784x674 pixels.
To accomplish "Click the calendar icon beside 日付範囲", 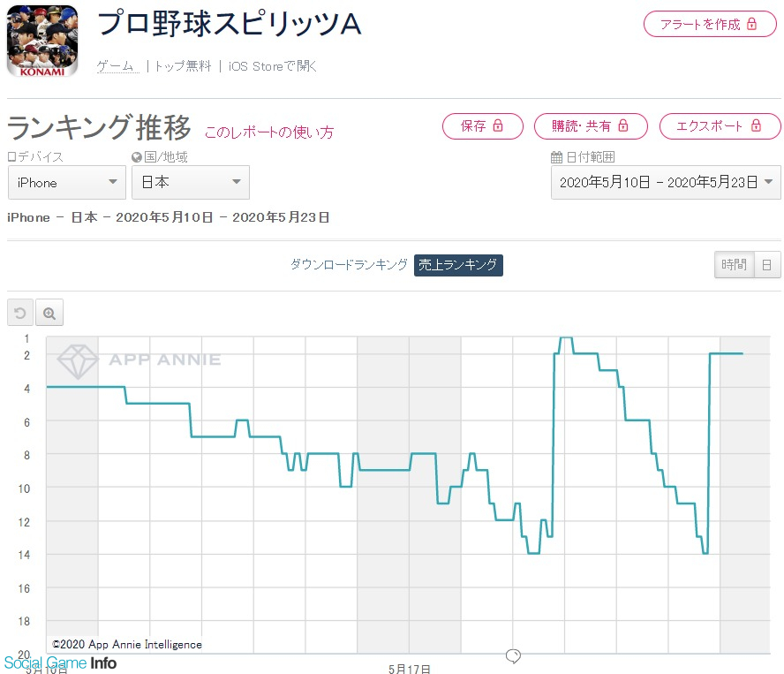I will (556, 157).
